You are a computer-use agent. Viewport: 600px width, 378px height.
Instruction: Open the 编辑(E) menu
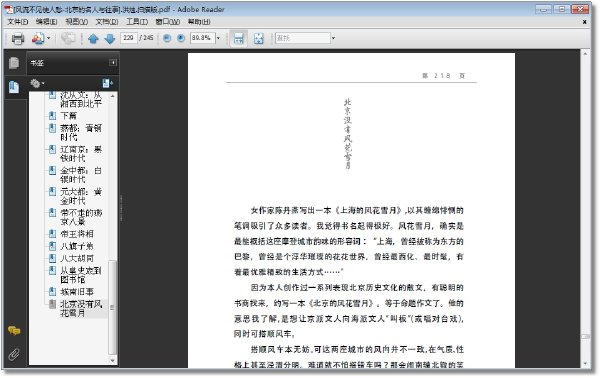(x=46, y=22)
